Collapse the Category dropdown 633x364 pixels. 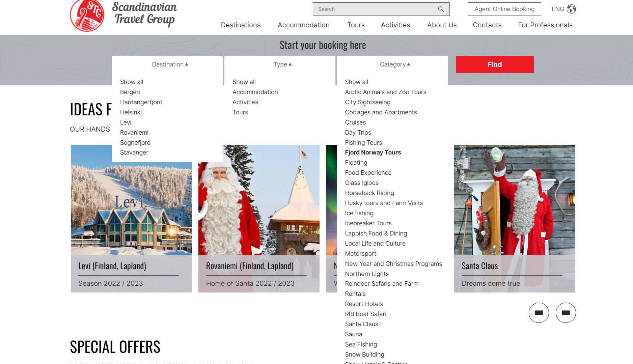click(x=395, y=64)
